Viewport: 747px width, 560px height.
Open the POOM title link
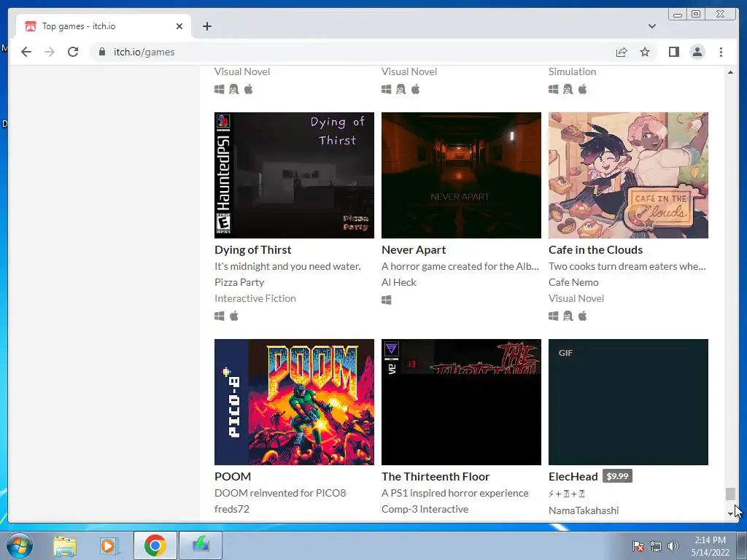(x=233, y=477)
